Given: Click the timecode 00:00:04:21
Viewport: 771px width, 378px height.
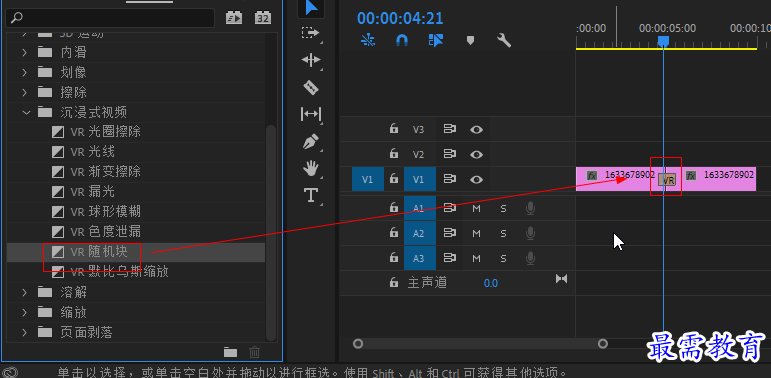Looking at the screenshot, I should coord(400,19).
